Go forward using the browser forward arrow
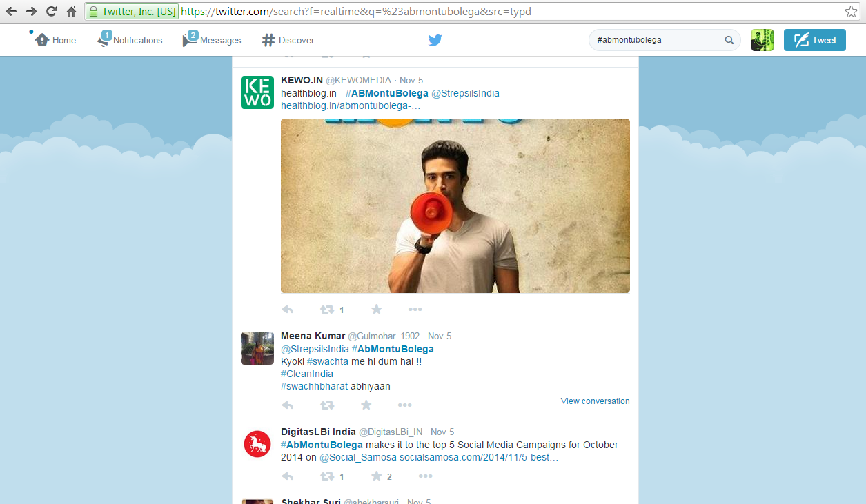866x504 pixels. click(31, 12)
